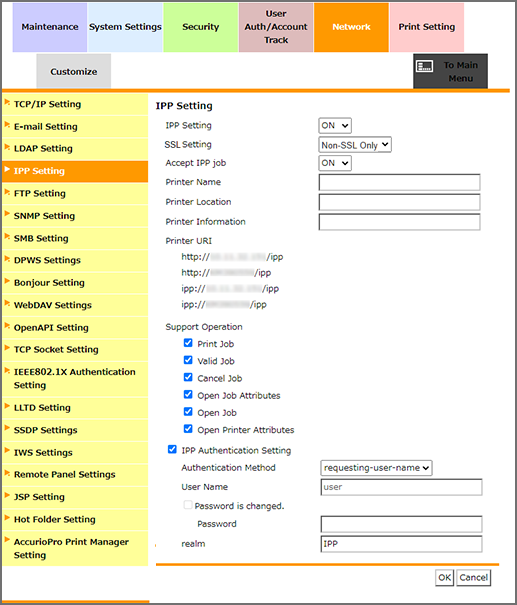Toggle the Valid Job checkbox

pyautogui.click(x=188, y=360)
